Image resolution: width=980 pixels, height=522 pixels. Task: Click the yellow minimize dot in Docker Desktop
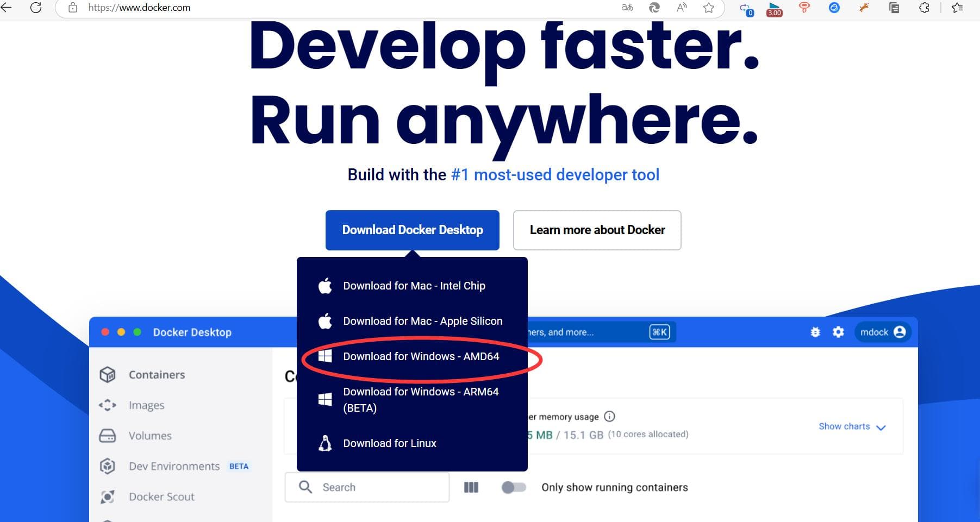121,332
